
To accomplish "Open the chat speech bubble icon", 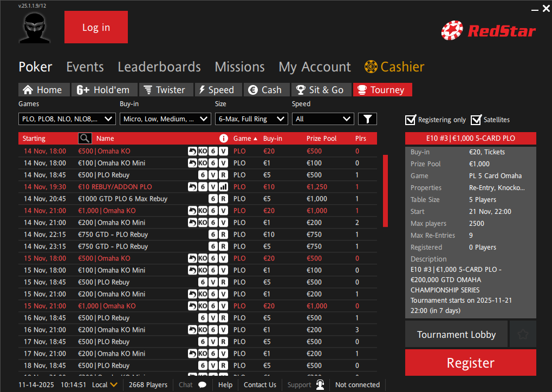I will 202,385.
